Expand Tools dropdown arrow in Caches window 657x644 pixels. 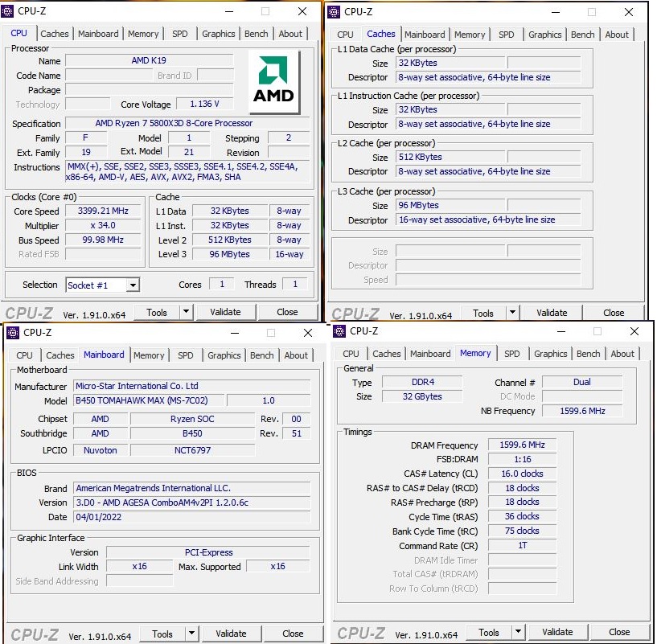(x=512, y=313)
